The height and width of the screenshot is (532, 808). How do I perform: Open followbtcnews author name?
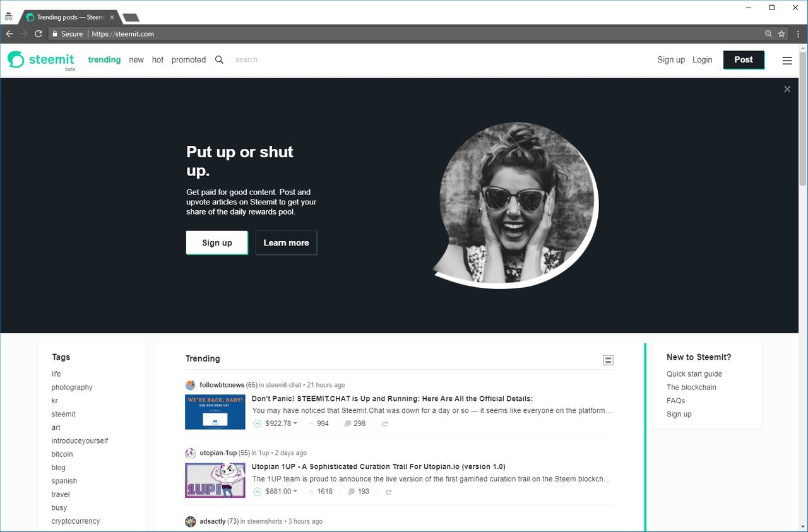point(222,385)
